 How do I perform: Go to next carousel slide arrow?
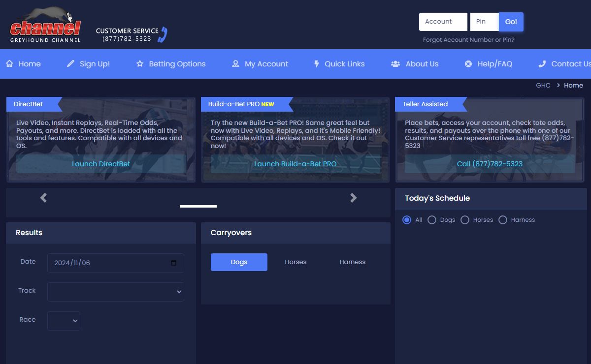353,198
